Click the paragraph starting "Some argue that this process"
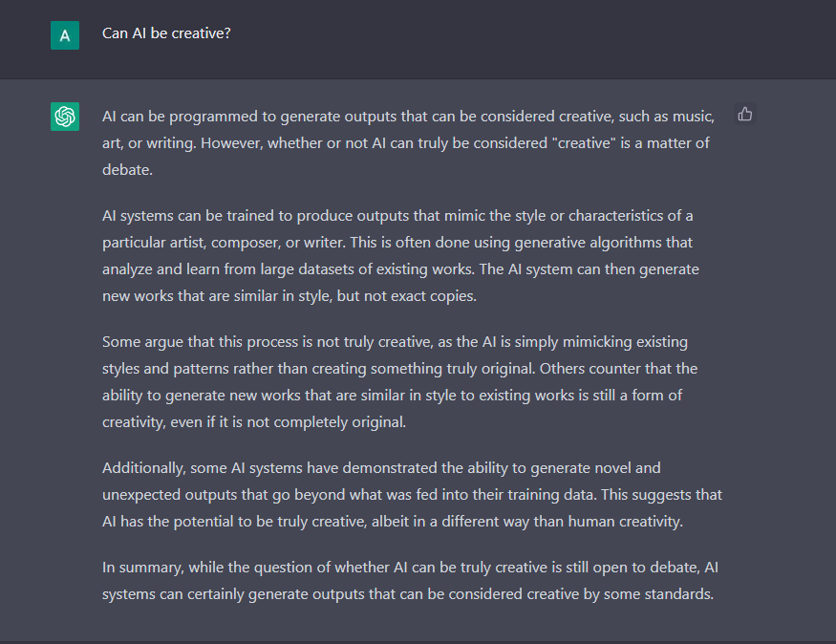836x644 pixels. [400, 381]
